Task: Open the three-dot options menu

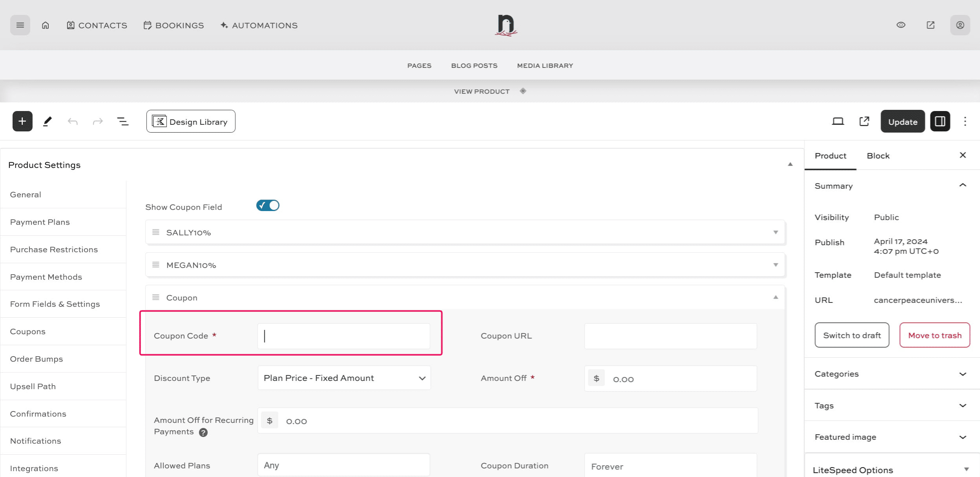Action: tap(965, 121)
